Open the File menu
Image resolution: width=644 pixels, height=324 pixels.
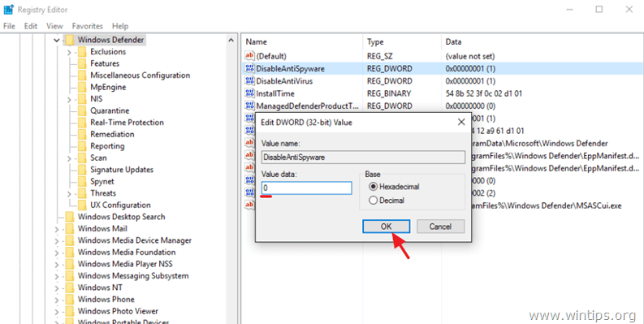point(9,26)
